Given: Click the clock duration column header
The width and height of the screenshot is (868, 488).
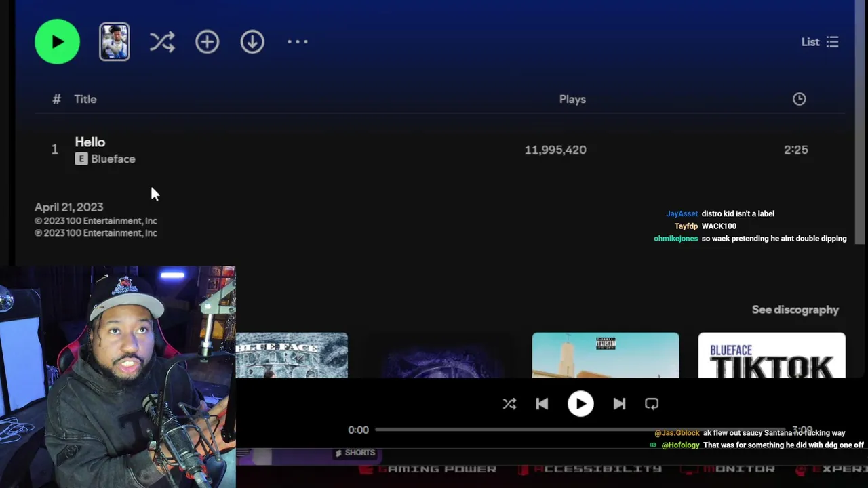Looking at the screenshot, I should [800, 99].
